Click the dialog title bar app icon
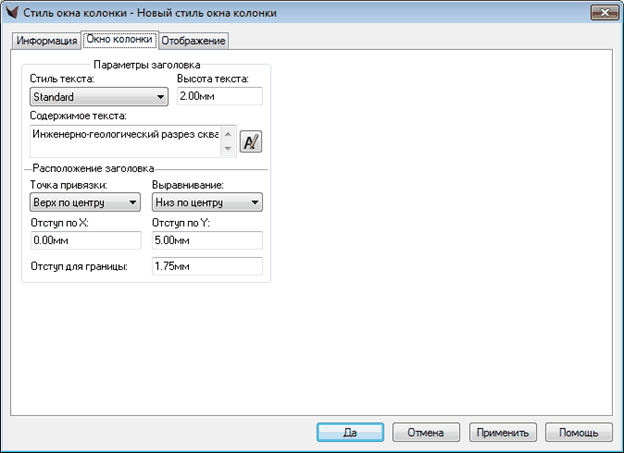The image size is (624, 453). click(x=14, y=13)
